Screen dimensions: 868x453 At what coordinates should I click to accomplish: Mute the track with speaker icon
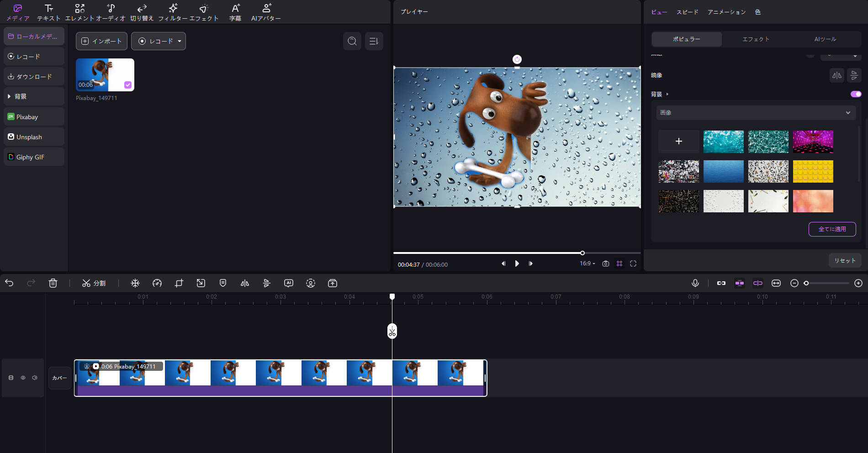(35, 378)
